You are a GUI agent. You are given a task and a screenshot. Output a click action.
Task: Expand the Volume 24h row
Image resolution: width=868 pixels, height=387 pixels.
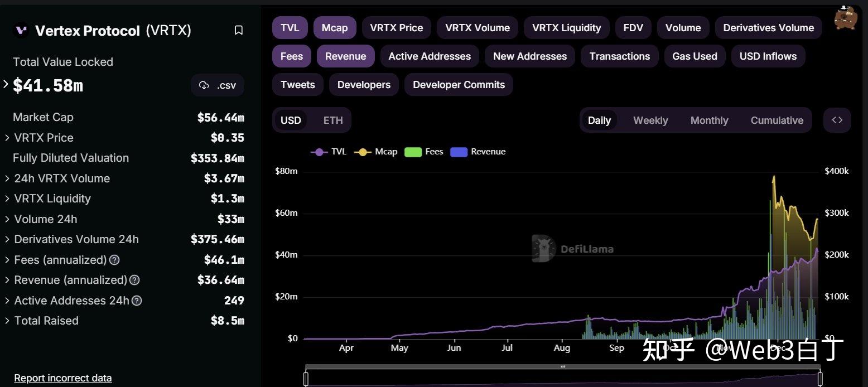7,219
